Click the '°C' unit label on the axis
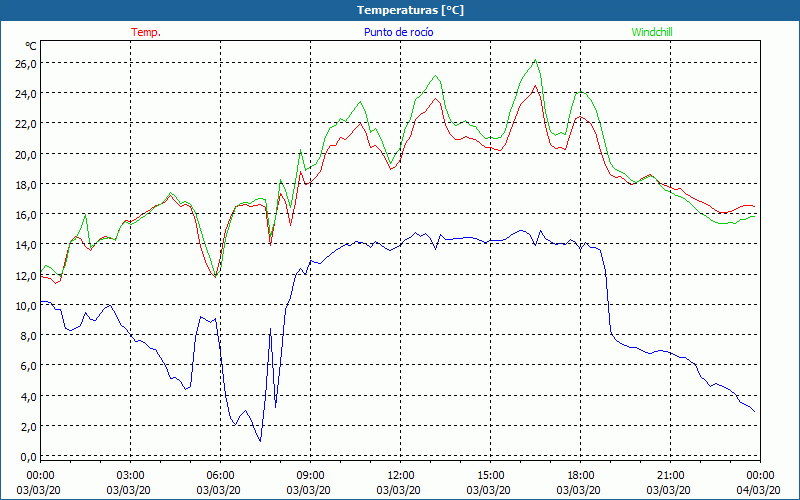800x500 pixels. pos(31,46)
